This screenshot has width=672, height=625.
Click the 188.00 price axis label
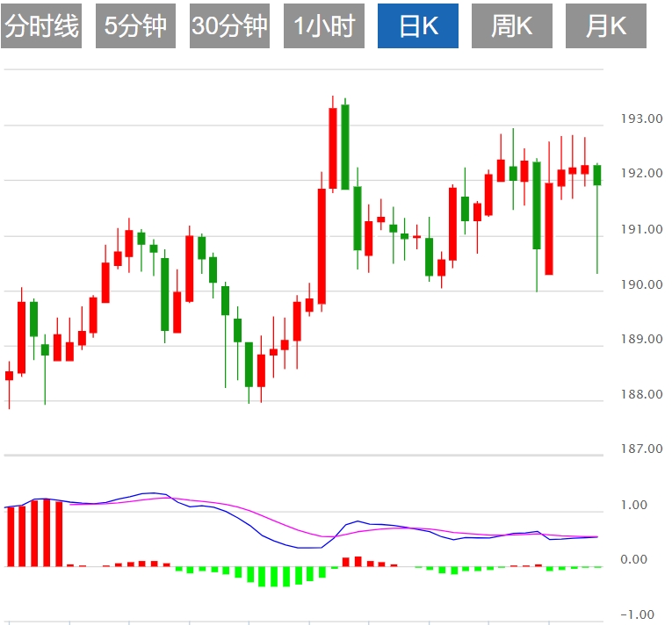tap(641, 394)
